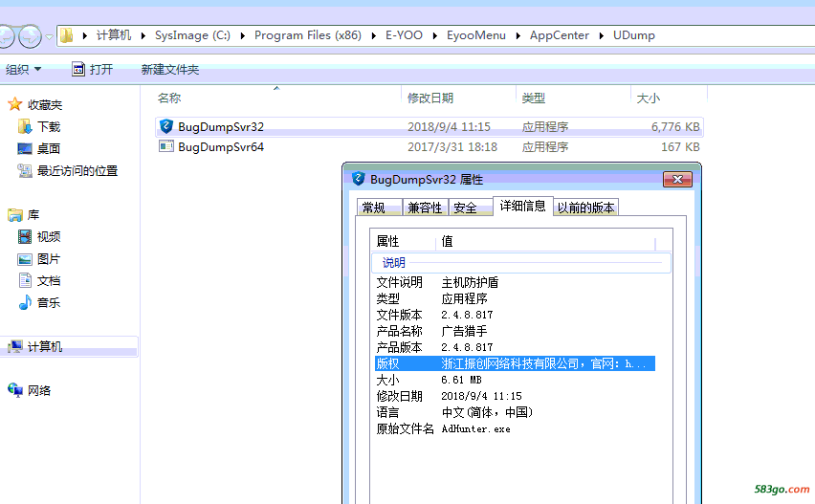Screen dimensions: 815x504
Task: Click the EyooMenu breadcrumb segment
Action: click(x=476, y=35)
